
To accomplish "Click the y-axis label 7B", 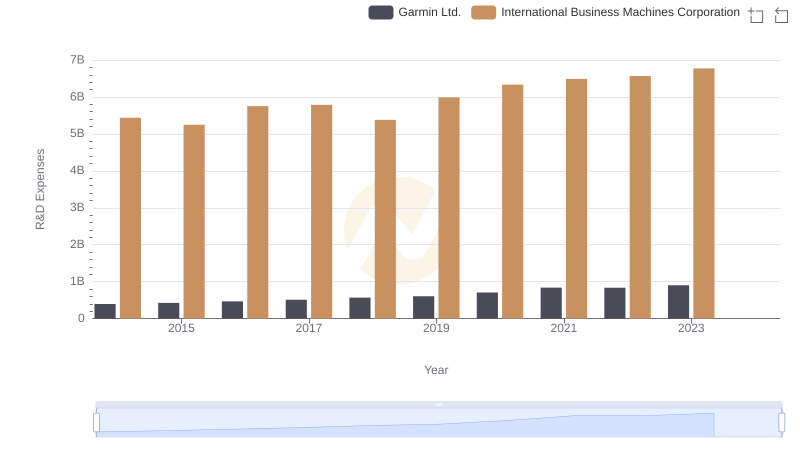I will (x=77, y=60).
